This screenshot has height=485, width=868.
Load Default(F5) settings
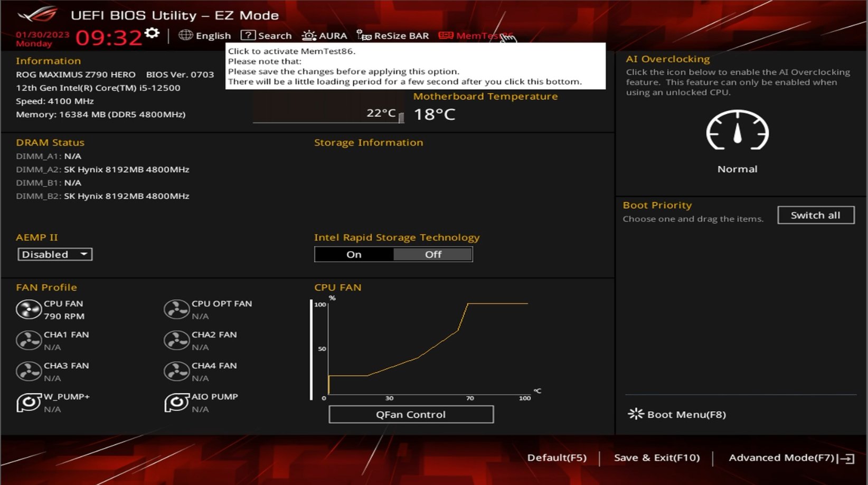pyautogui.click(x=557, y=458)
